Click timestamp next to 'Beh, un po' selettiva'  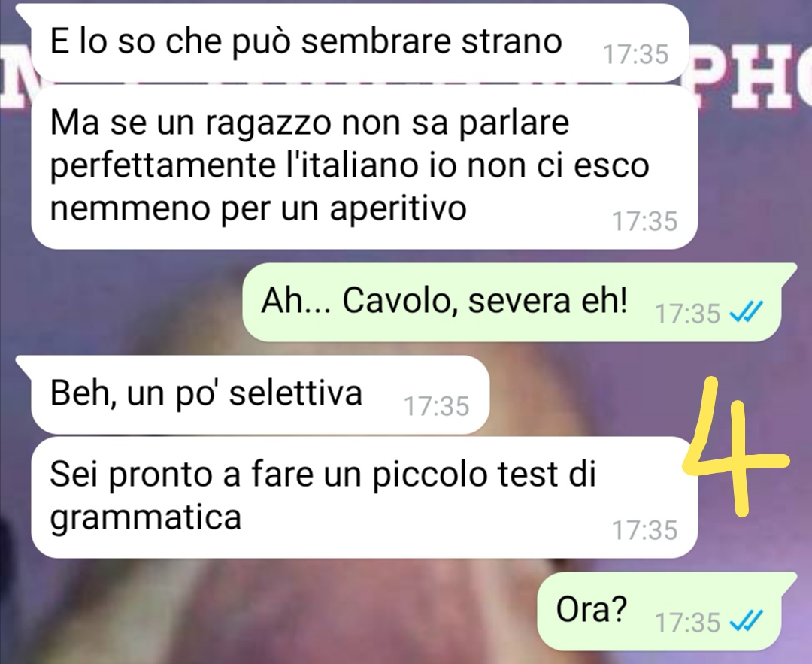pos(437,406)
